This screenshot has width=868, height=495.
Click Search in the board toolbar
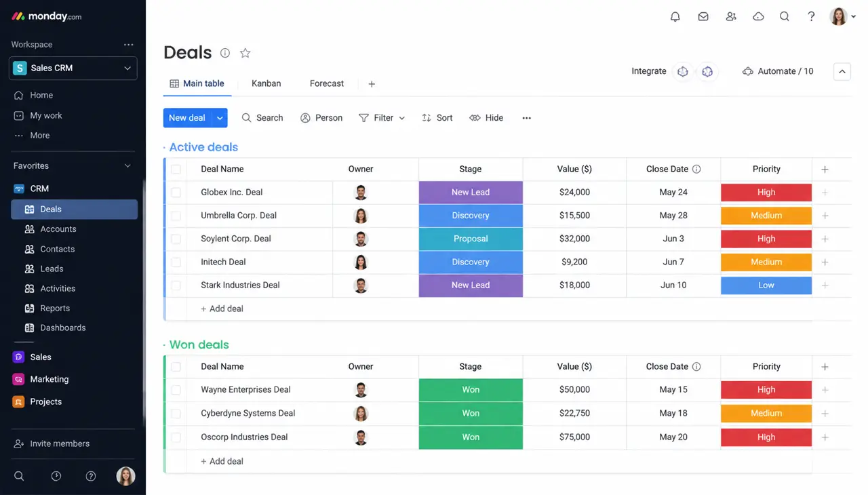pyautogui.click(x=262, y=118)
